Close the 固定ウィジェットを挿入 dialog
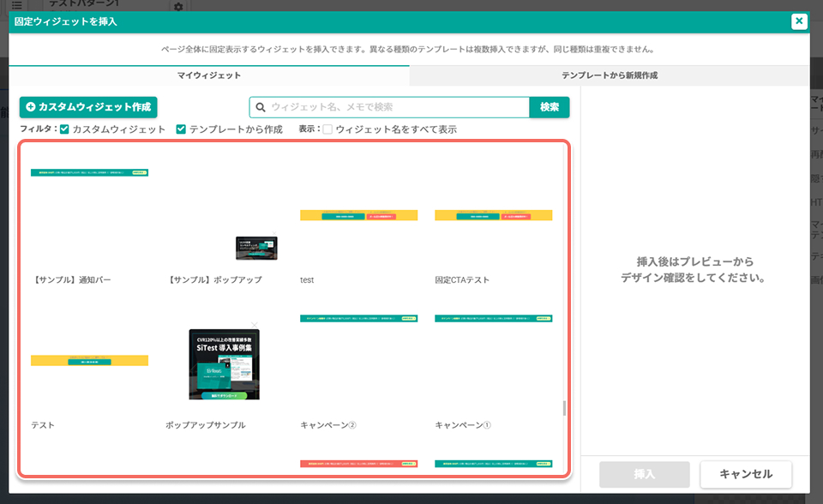This screenshot has width=823, height=504. click(x=799, y=21)
